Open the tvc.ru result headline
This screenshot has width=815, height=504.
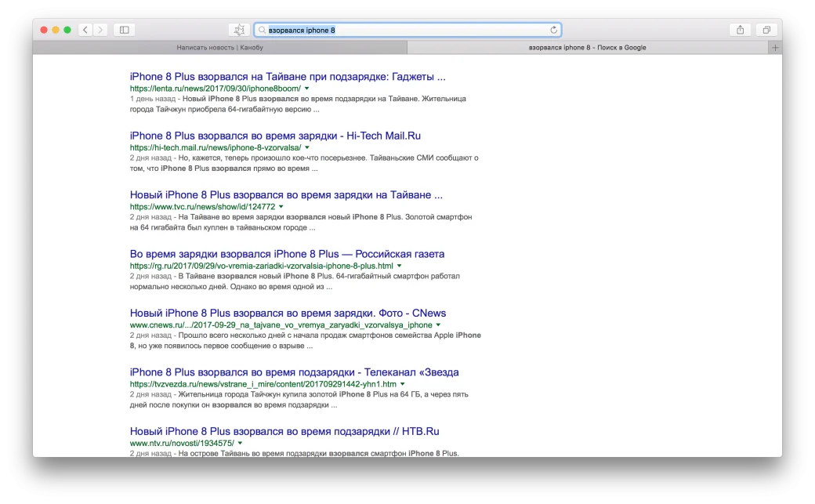point(286,195)
